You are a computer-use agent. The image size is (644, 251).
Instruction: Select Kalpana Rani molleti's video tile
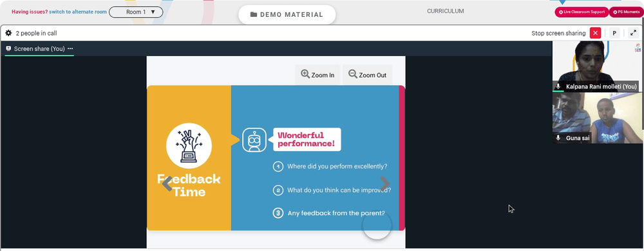pos(598,66)
